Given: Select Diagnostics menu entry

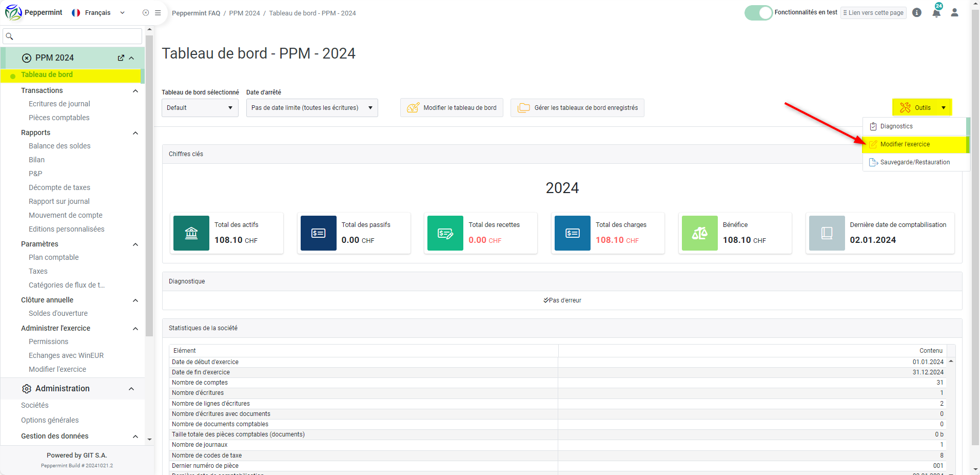Looking at the screenshot, I should click(914, 126).
